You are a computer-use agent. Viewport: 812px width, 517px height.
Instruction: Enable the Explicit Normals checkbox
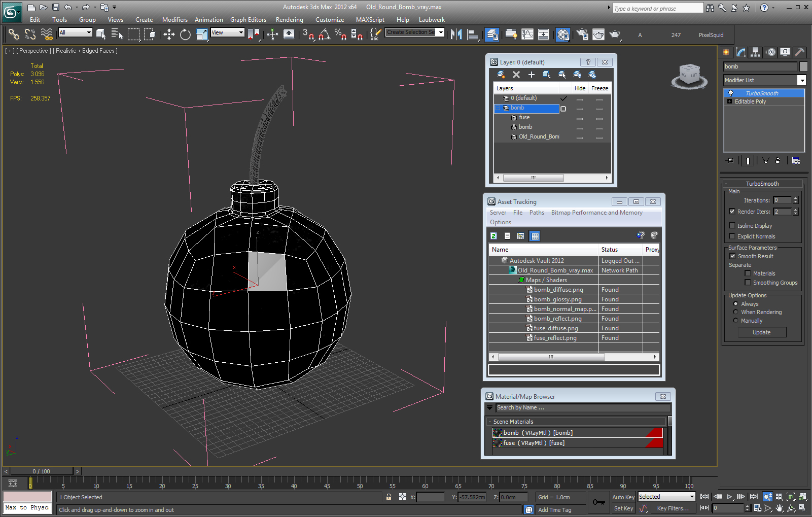tap(732, 236)
